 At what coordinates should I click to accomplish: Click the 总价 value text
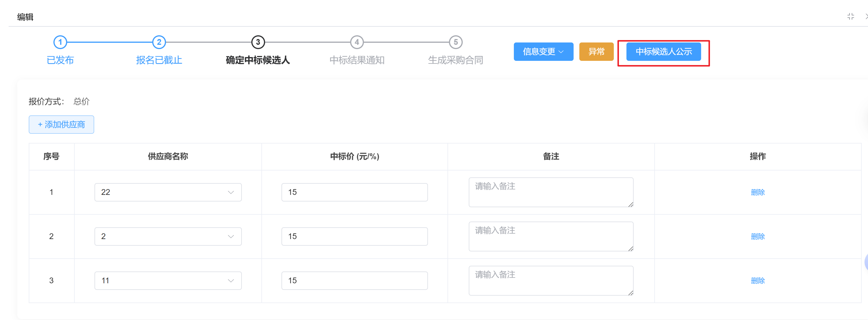point(81,101)
